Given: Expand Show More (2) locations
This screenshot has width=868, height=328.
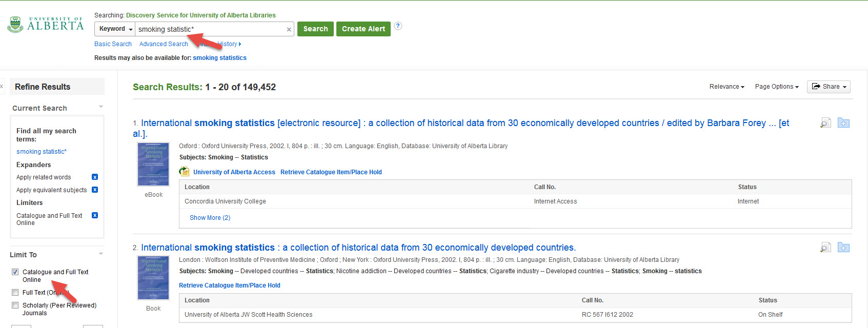Looking at the screenshot, I should [x=210, y=218].
